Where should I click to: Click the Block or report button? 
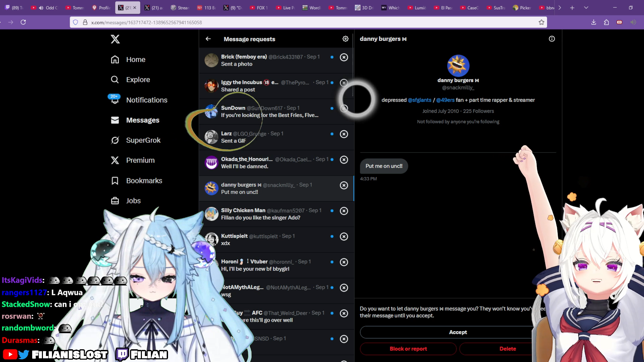(x=408, y=349)
